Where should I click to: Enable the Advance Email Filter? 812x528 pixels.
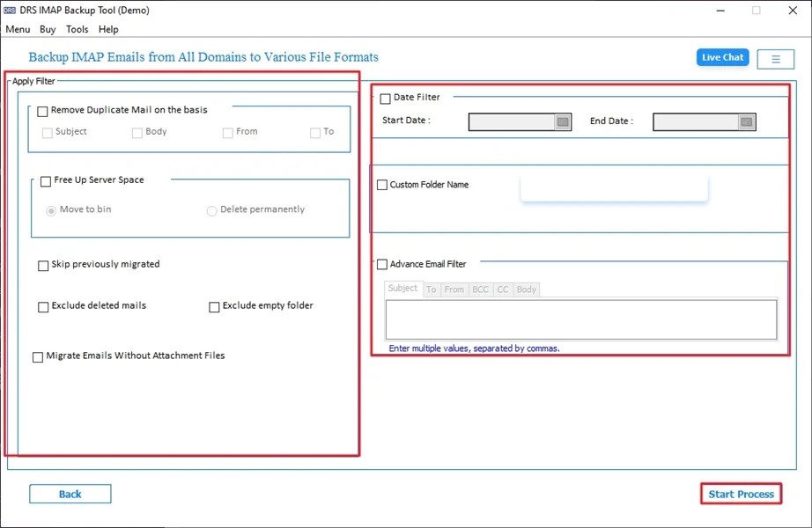click(x=382, y=264)
